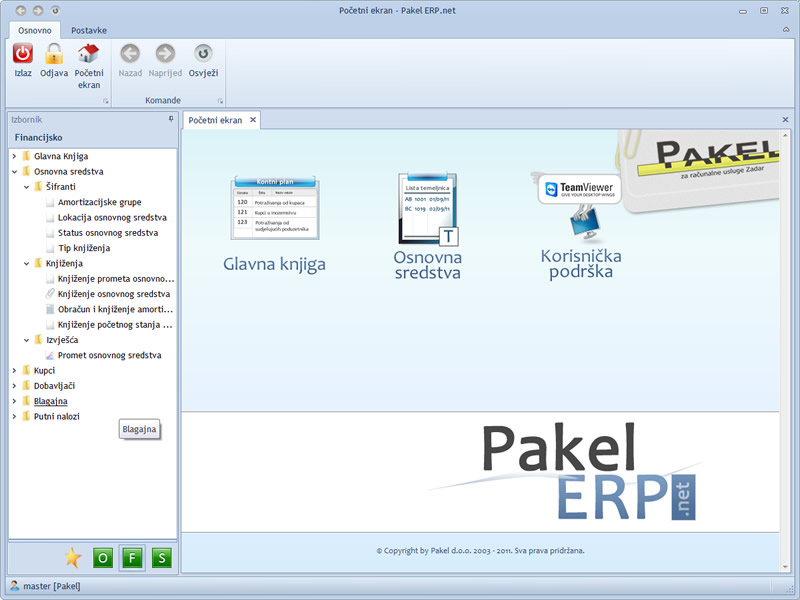
Task: Switch to the Postavke ribbon tab
Action: (89, 30)
